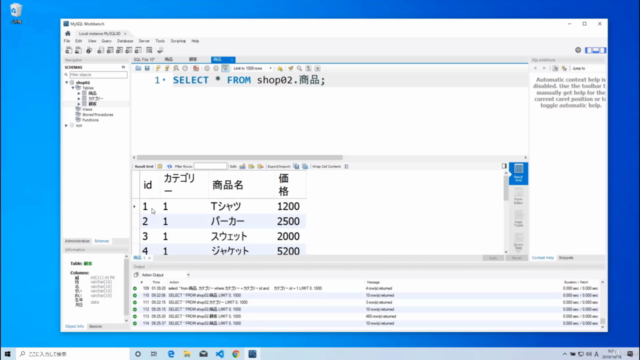Expand the 商品 table in schema tree
The image size is (640, 360).
(x=79, y=93)
